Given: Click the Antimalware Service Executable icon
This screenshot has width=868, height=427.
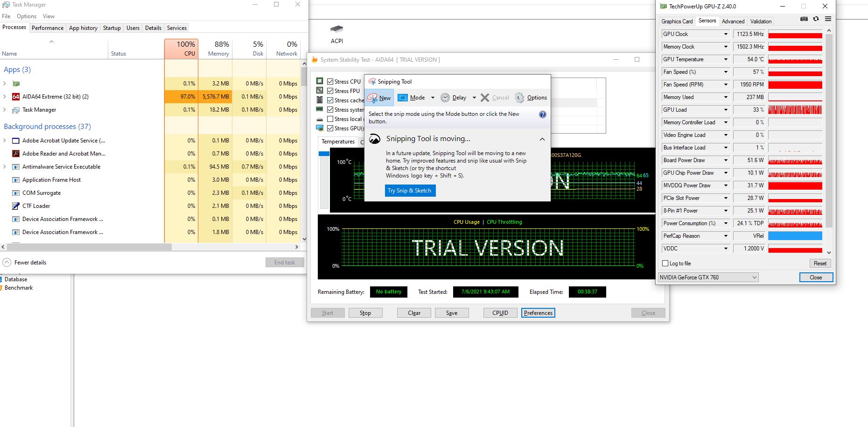Looking at the screenshot, I should [x=16, y=167].
